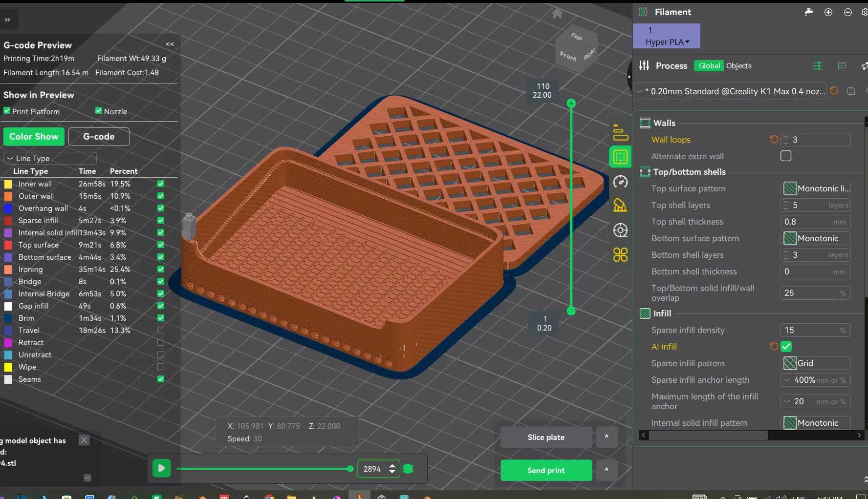Expand the Line Type view dropdown

pos(50,158)
